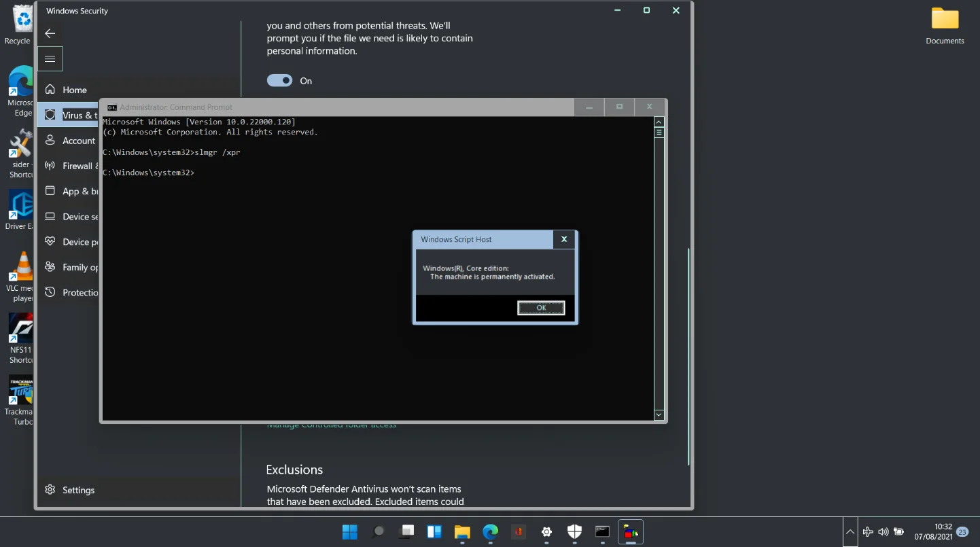
Task: Select the sider Shortcut desktop icon
Action: [21, 154]
